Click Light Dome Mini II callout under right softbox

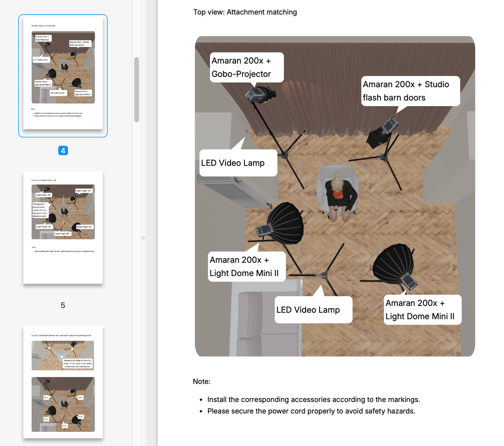pyautogui.click(x=422, y=310)
